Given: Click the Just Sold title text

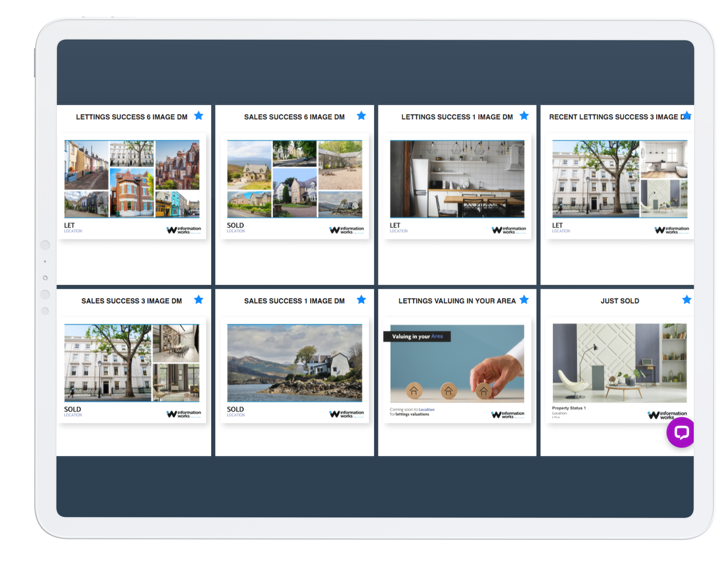Looking at the screenshot, I should (x=619, y=301).
